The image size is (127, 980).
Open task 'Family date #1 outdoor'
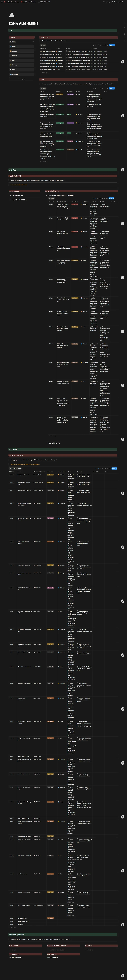pos(24,475)
